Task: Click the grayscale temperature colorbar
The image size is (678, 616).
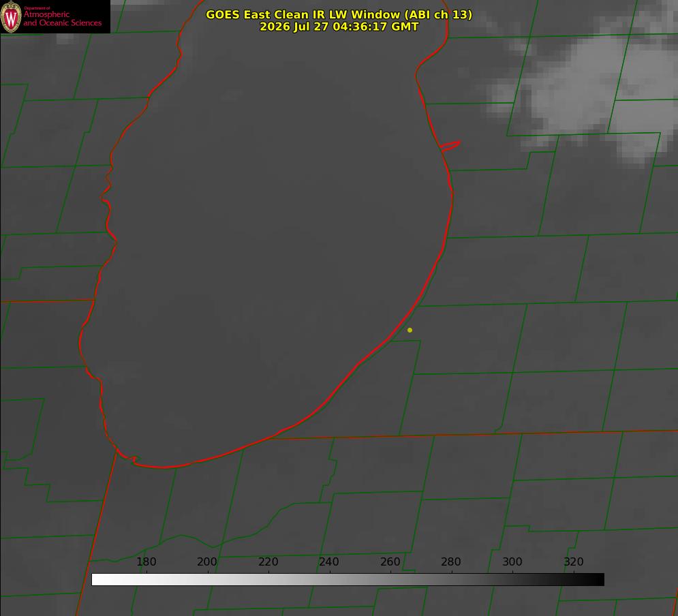Action: pyautogui.click(x=348, y=579)
